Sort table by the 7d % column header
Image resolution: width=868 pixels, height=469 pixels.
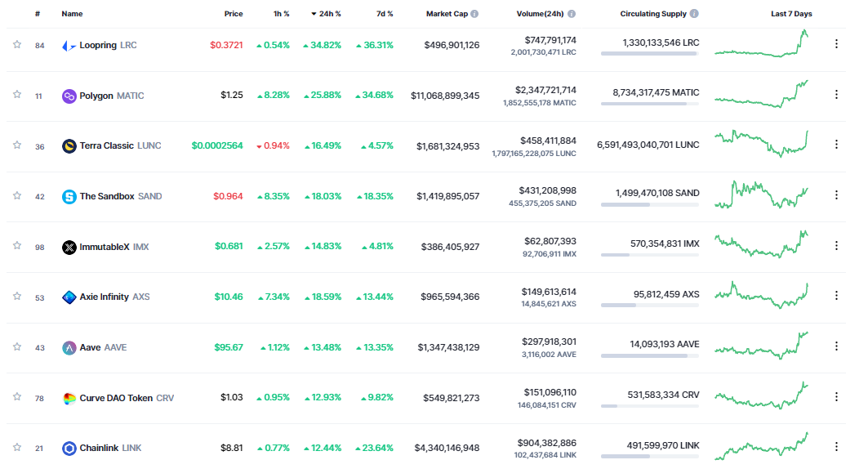click(385, 14)
